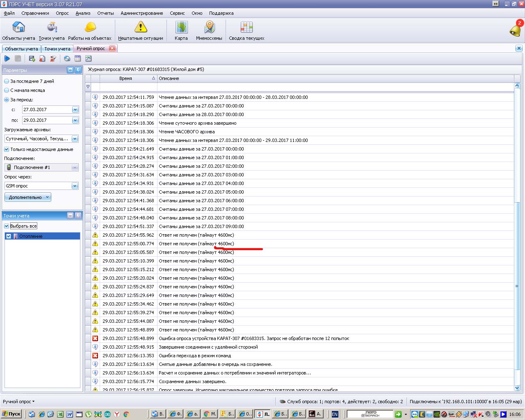525x420 pixels.
Task: Click the log scrollbar down arrow
Action: 517,388
